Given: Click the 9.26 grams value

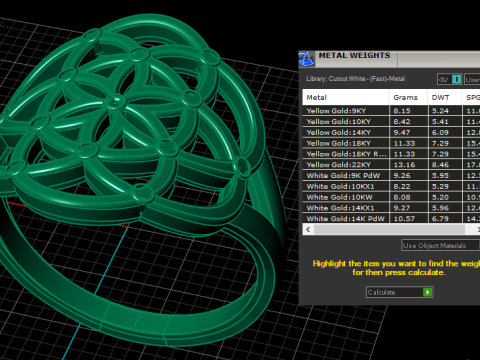Looking at the screenshot, I should coord(402,175).
